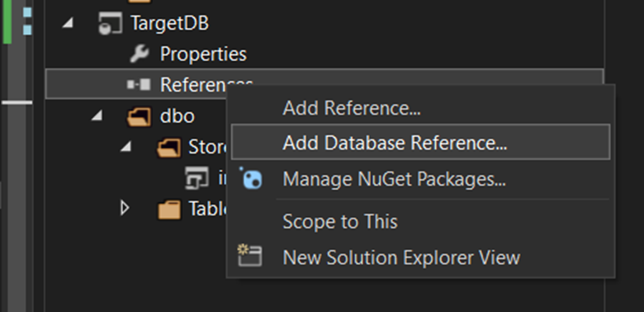Expand the Tables folder arrow
The height and width of the screenshot is (312, 644).
pyautogui.click(x=125, y=209)
